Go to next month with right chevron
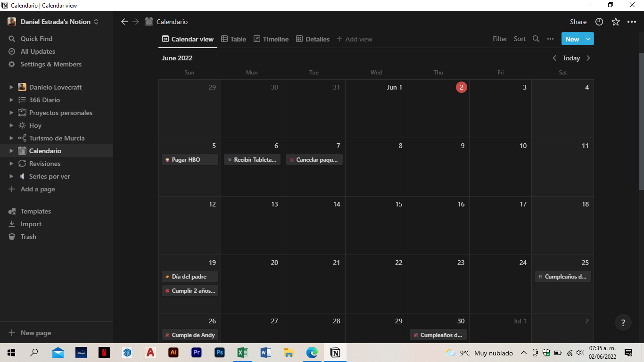Image resolution: width=644 pixels, height=362 pixels. 588,58
